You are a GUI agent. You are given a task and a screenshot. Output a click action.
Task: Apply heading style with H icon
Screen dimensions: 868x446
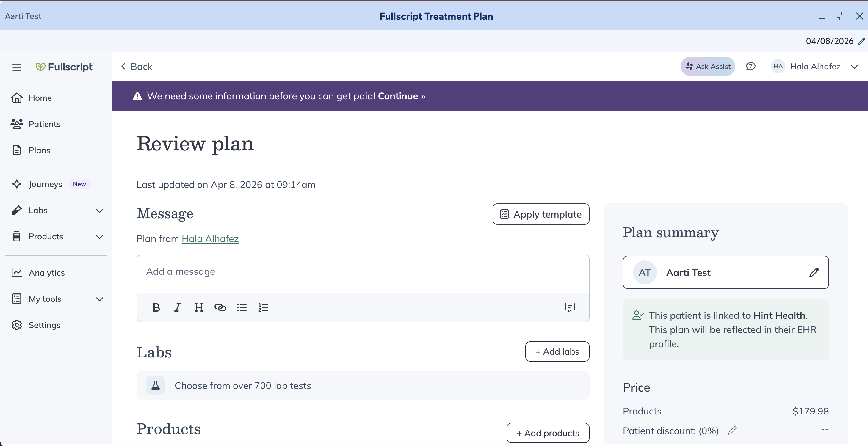point(199,307)
